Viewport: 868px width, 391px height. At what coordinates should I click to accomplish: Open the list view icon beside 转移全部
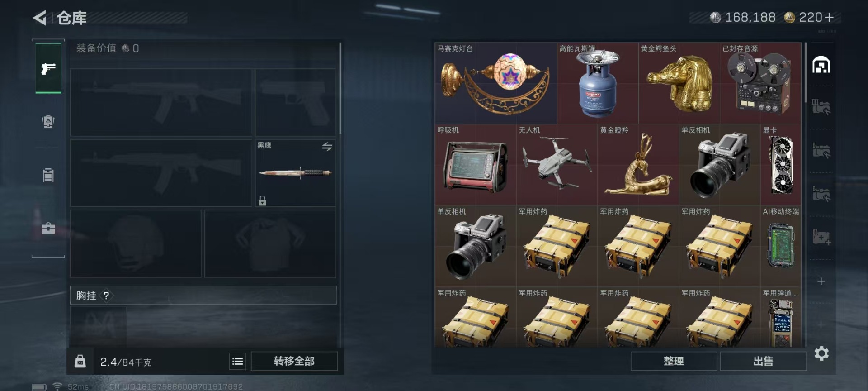tap(237, 361)
